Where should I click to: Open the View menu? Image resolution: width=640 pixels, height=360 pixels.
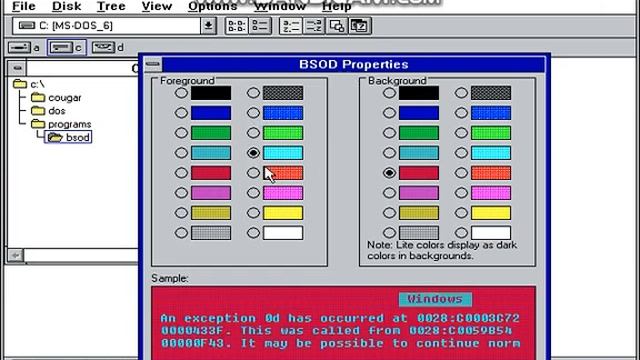(157, 6)
